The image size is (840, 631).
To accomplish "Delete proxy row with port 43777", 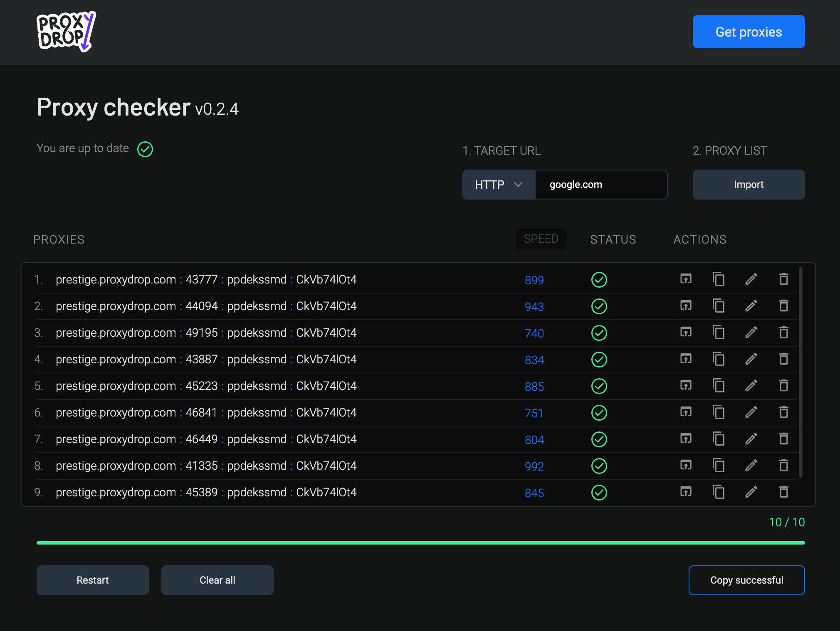I will point(783,279).
